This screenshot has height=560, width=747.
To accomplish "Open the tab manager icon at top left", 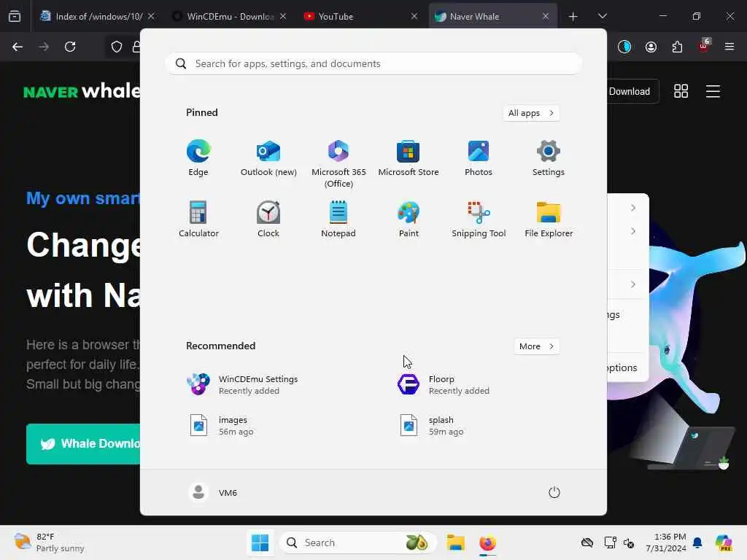I will pyautogui.click(x=15, y=16).
